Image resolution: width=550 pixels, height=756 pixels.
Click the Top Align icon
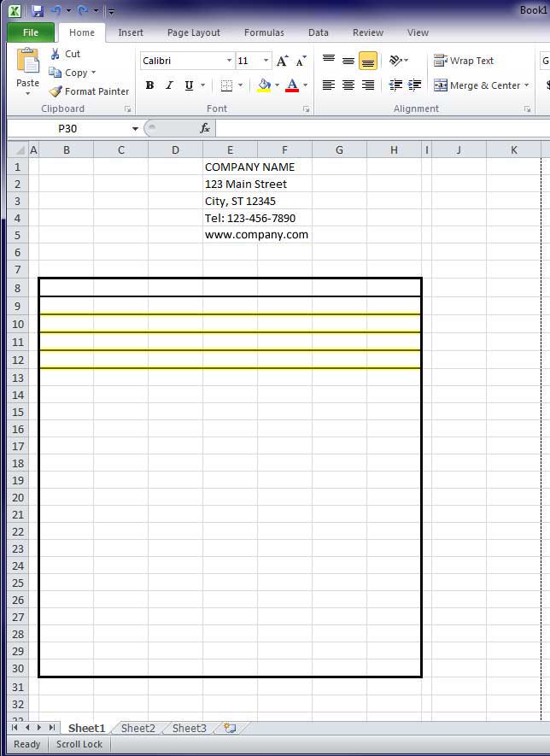(329, 61)
